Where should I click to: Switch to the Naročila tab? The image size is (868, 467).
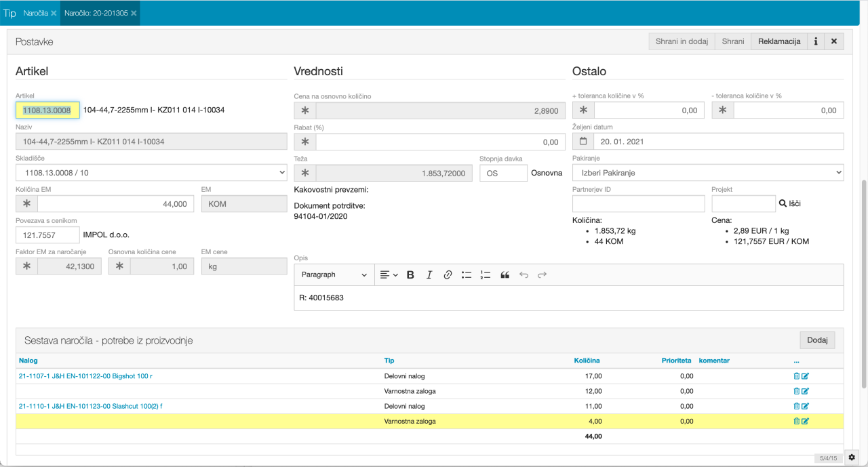click(35, 13)
